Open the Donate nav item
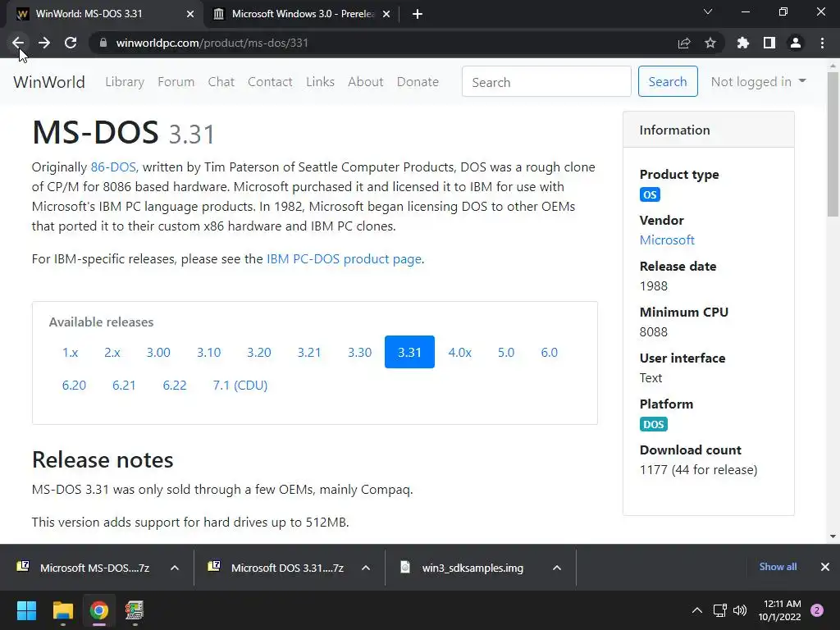The width and height of the screenshot is (840, 630). (x=418, y=82)
